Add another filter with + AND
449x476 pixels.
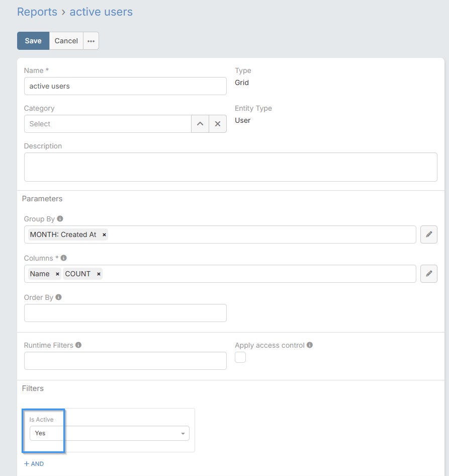[34, 464]
